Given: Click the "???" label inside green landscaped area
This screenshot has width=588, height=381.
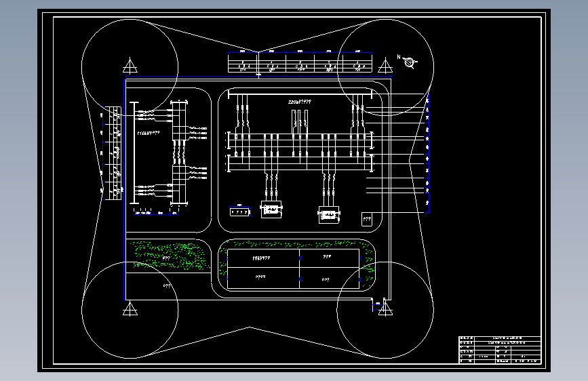Looking at the screenshot, I should point(166,258).
